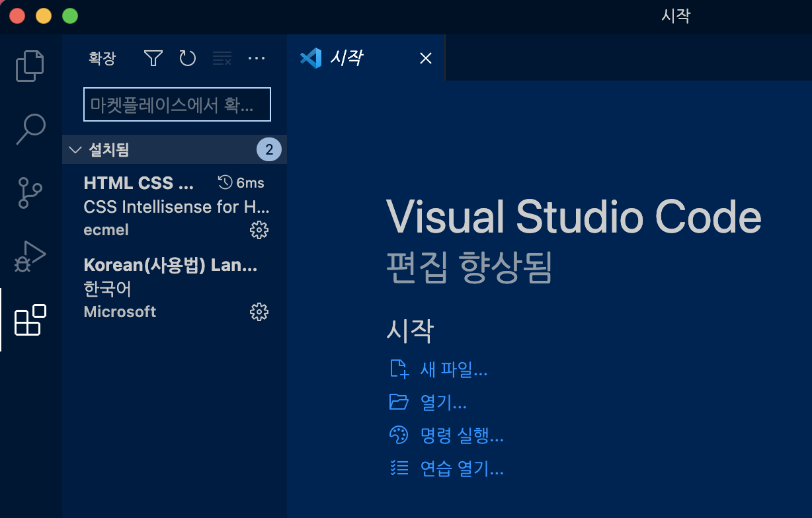Click the palette icon beside 명령 실행
This screenshot has height=518, width=812.
[x=399, y=435]
